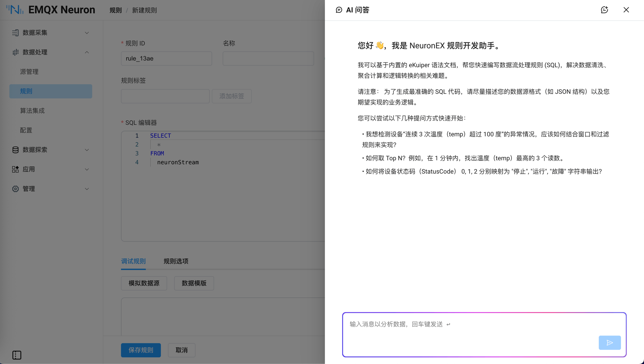Click 保存规则 to save the rule
644x364 pixels.
pyautogui.click(x=141, y=350)
